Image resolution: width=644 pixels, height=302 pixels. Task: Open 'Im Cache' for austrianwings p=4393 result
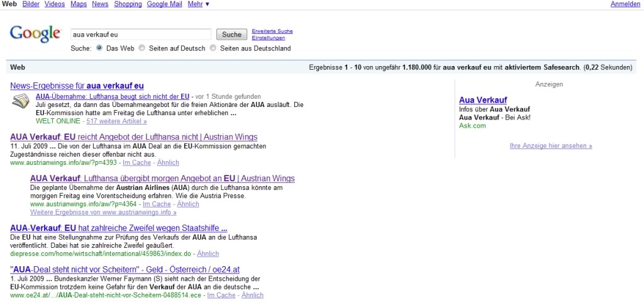(136, 163)
